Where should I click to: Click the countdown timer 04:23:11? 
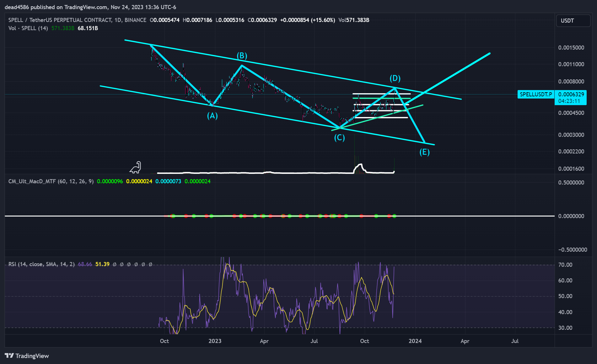(569, 101)
